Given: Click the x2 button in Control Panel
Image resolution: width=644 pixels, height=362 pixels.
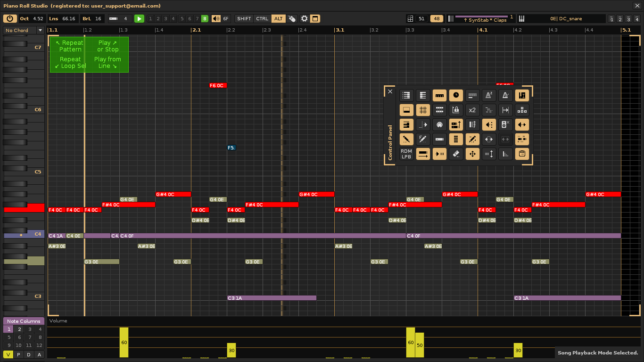Looking at the screenshot, I should (472, 110).
